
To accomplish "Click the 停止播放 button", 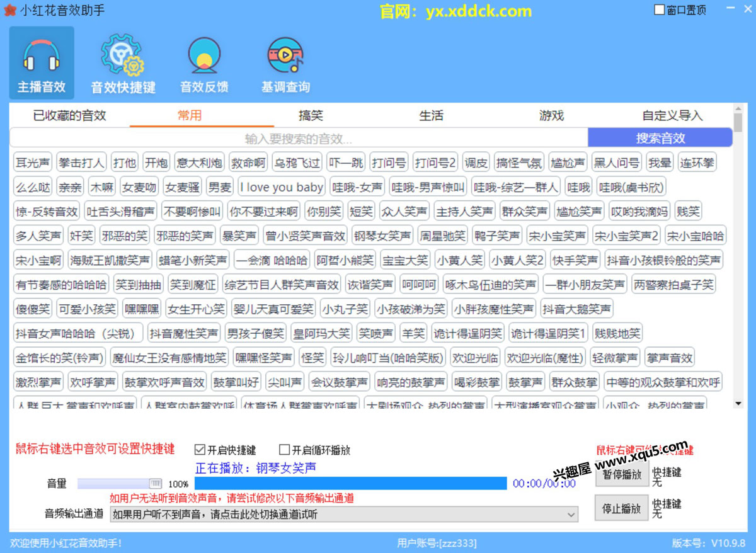I will tap(622, 508).
